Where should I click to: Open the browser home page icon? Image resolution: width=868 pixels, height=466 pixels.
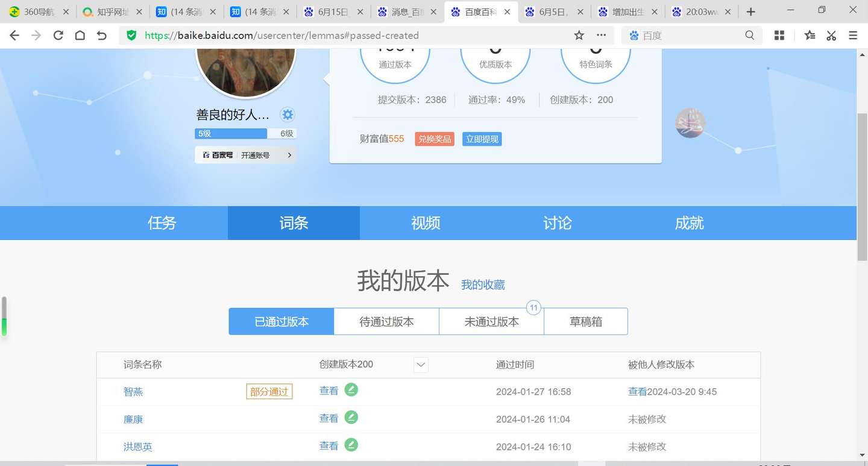pos(80,36)
